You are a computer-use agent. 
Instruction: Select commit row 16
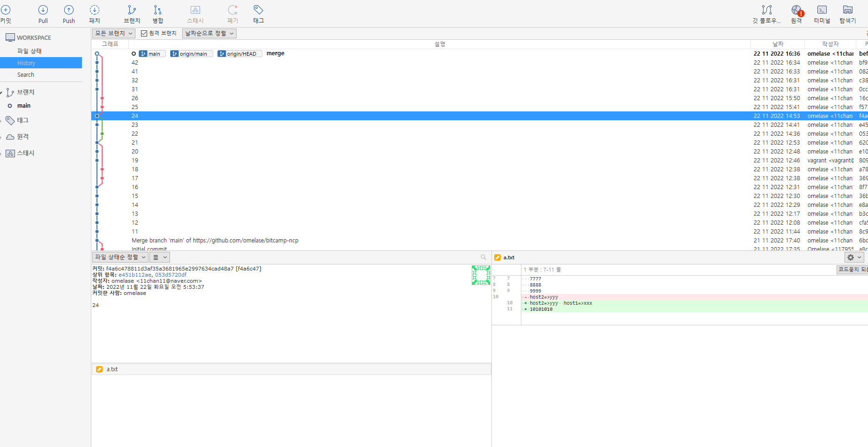pyautogui.click(x=480, y=187)
